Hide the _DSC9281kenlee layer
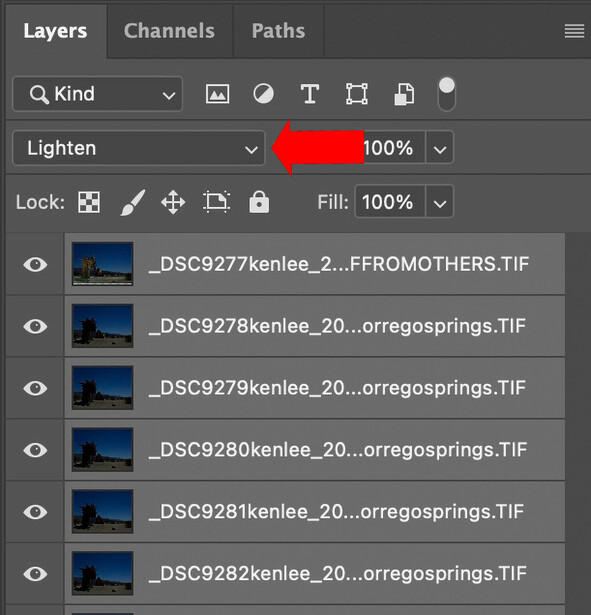Viewport: 591px width, 615px height. pos(35,512)
